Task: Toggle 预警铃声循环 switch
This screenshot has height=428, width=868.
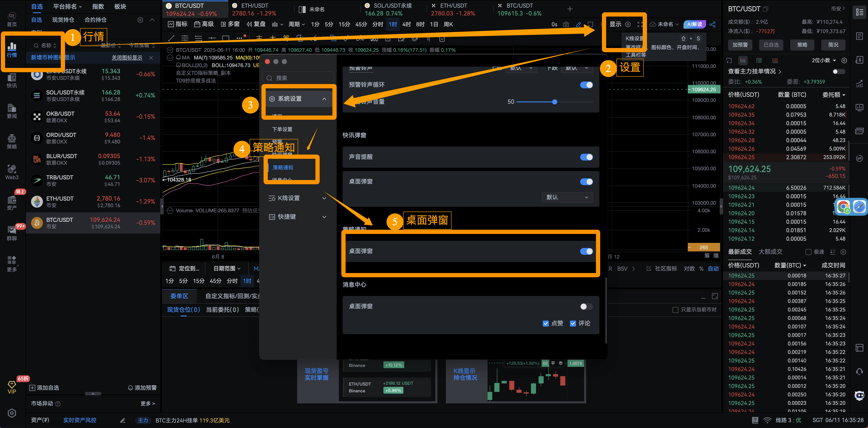Action: click(586, 85)
